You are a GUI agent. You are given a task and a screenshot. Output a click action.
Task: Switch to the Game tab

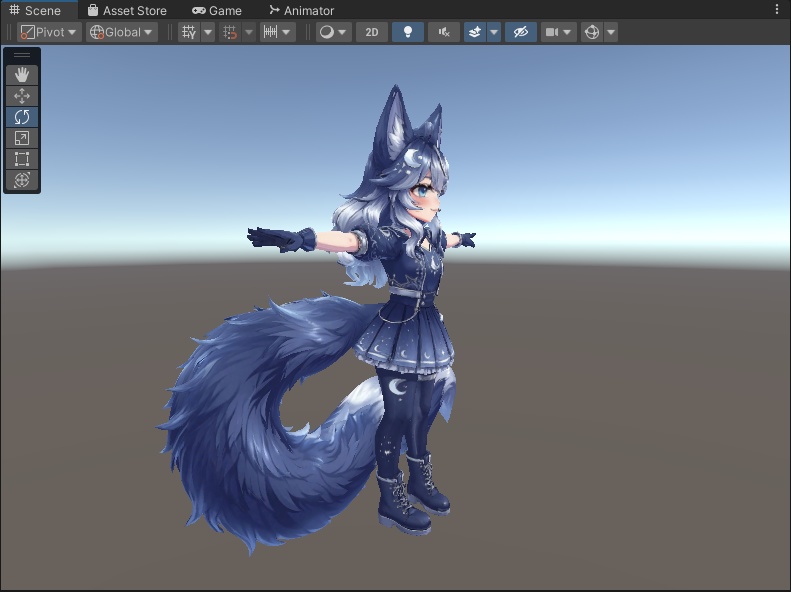click(217, 10)
